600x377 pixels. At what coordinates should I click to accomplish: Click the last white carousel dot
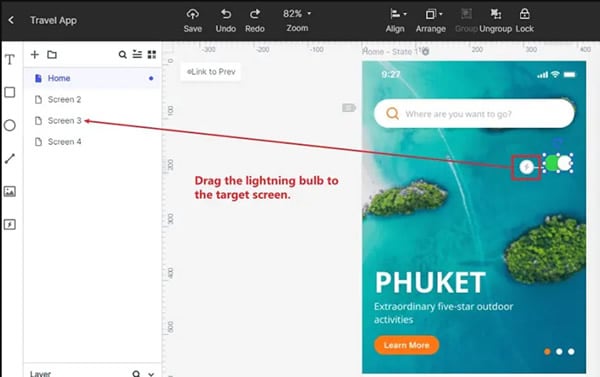pos(571,351)
